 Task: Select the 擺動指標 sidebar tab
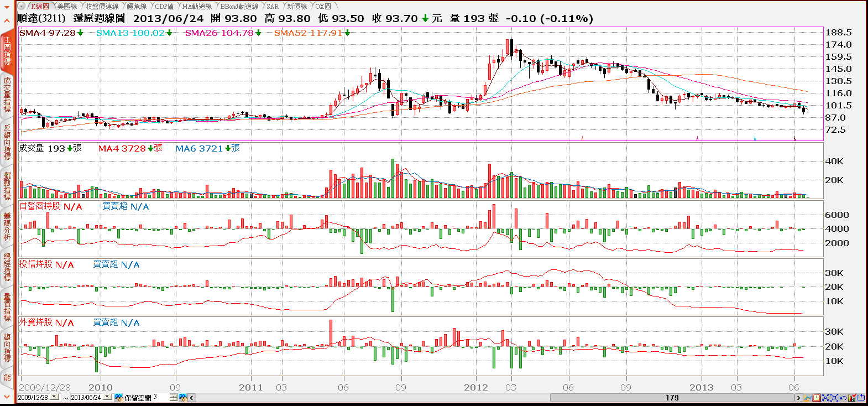point(7,186)
